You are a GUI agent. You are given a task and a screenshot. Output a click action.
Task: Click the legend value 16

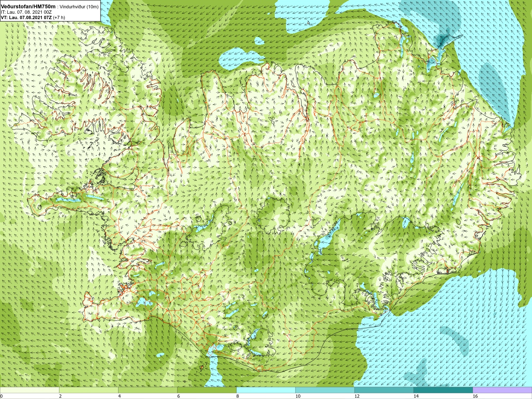[x=475, y=396]
